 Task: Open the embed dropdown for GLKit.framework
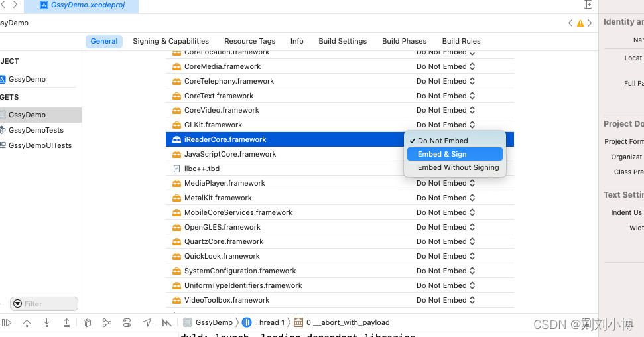pos(446,125)
